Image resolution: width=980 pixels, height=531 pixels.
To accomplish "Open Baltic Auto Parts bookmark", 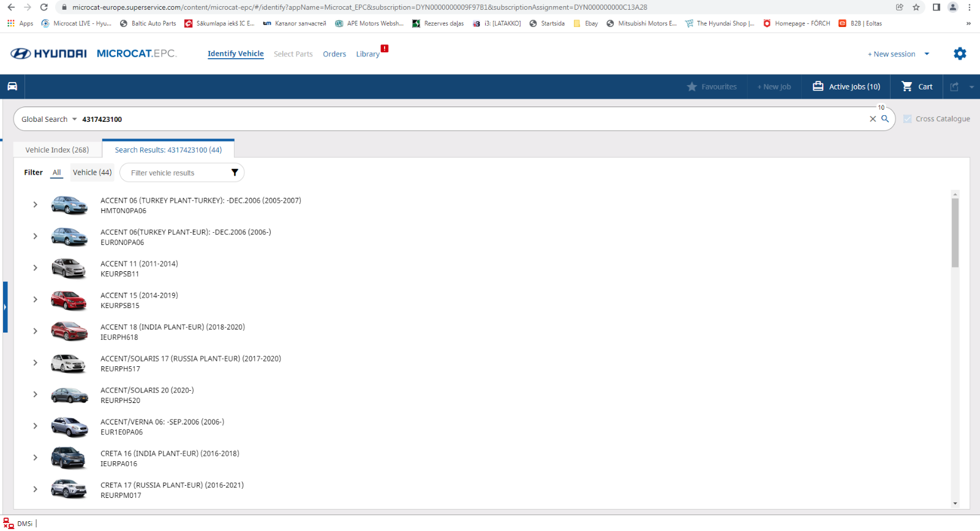I will click(148, 23).
